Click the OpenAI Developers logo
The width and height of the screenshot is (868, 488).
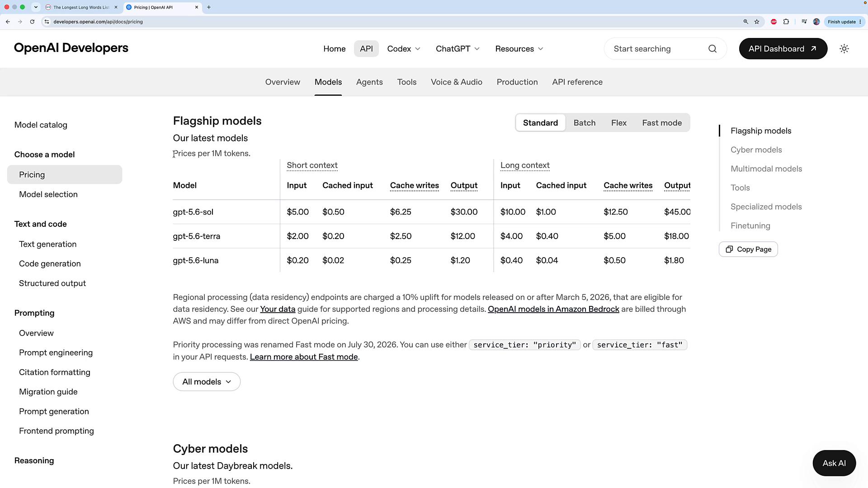pos(71,48)
